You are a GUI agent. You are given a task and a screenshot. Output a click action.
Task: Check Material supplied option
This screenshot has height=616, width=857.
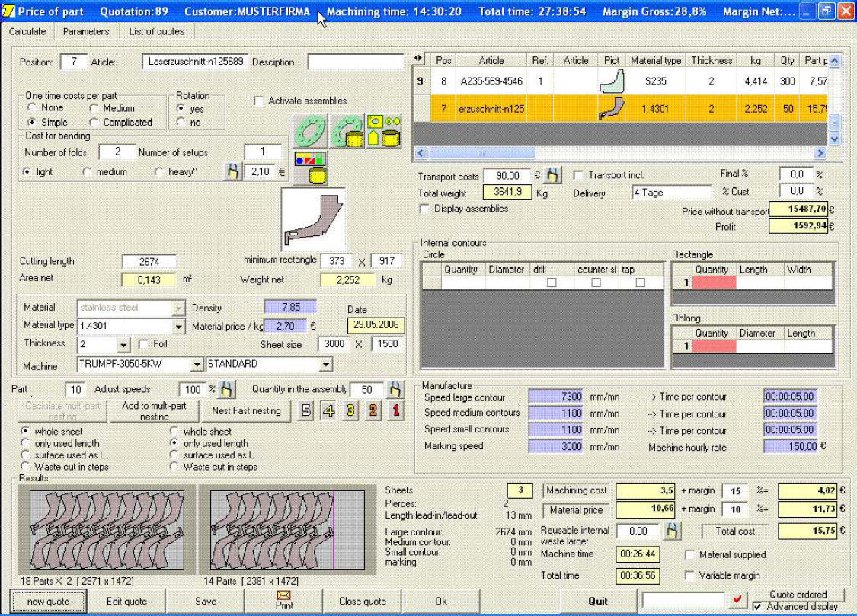pos(689,554)
